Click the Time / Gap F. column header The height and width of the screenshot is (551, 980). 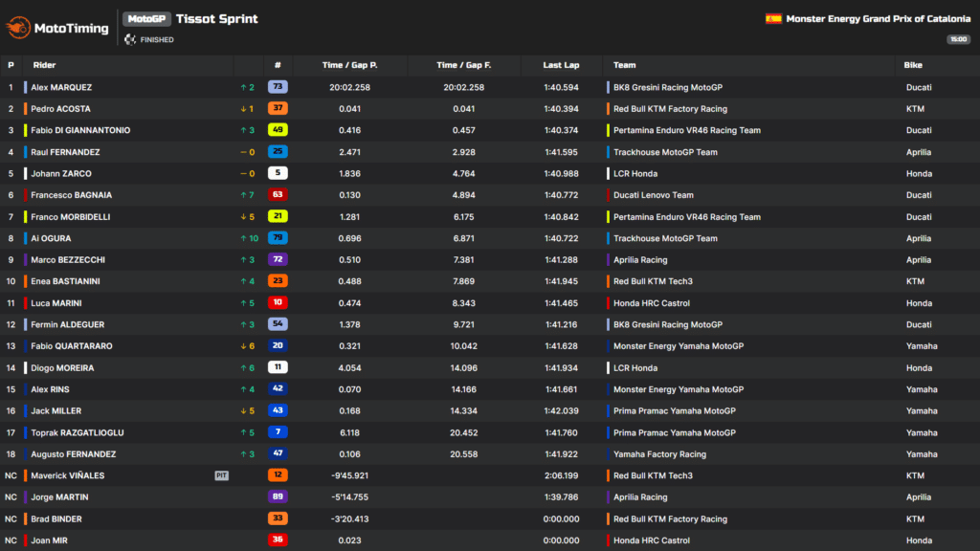pos(464,65)
